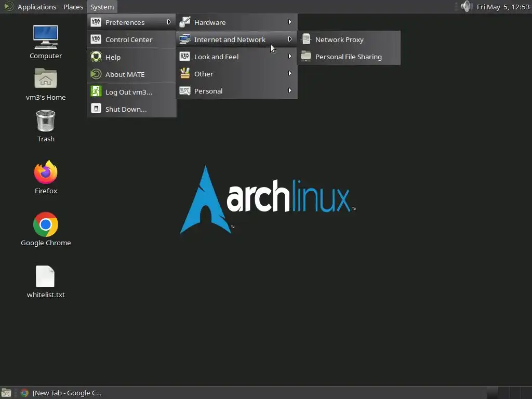Viewport: 532px width, 399px height.
Task: Select Personal File Sharing entry
Action: [x=349, y=57]
